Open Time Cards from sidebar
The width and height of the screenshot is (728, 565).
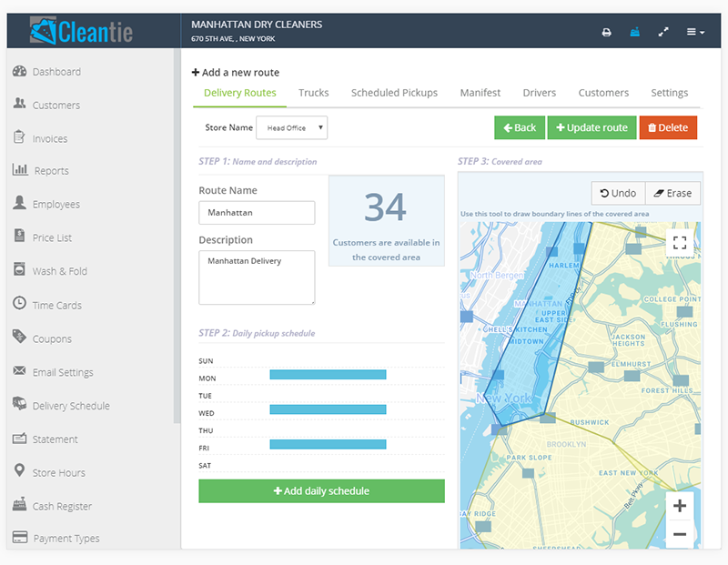[x=56, y=305]
